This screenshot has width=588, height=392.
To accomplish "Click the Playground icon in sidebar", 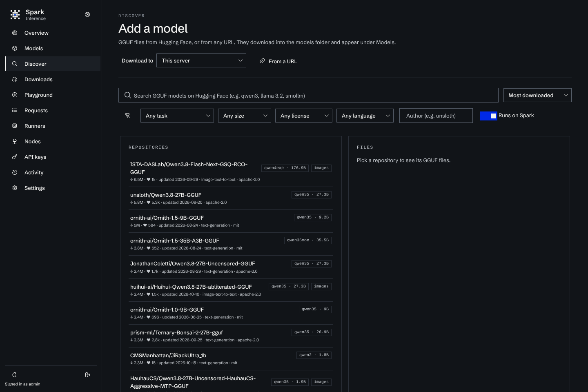I will [15, 95].
